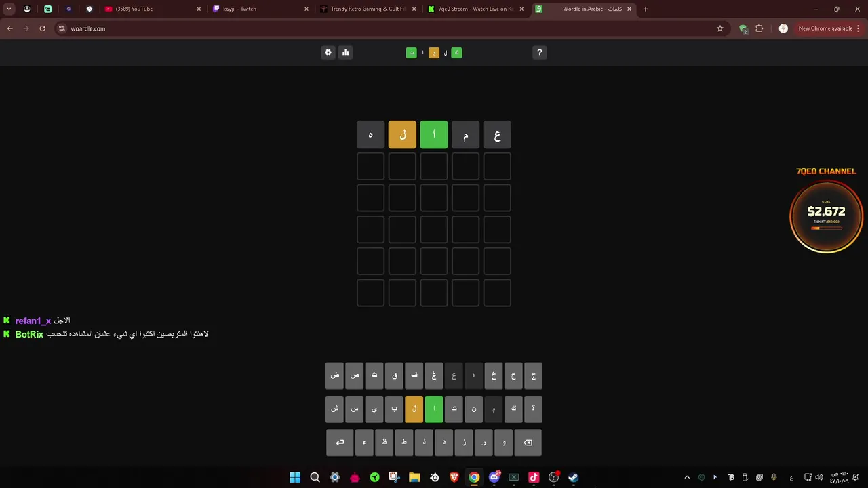
Task: Click the ف key on the keyboard
Action: coord(414,375)
